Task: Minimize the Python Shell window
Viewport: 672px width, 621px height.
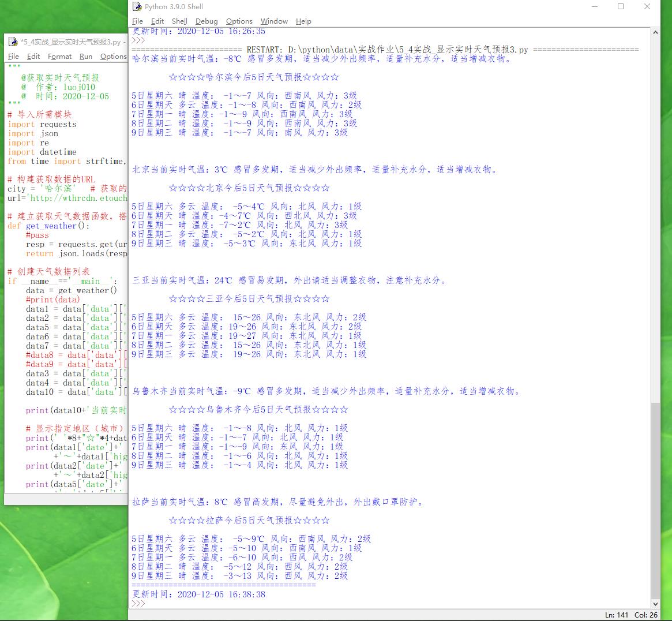Action: (595, 6)
